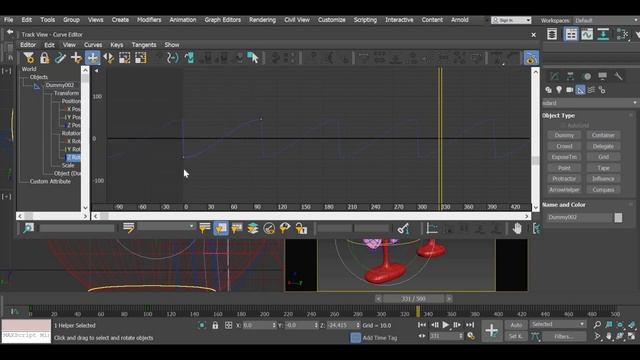Select the Slide Keys tool
The image size is (640, 360).
(109, 58)
